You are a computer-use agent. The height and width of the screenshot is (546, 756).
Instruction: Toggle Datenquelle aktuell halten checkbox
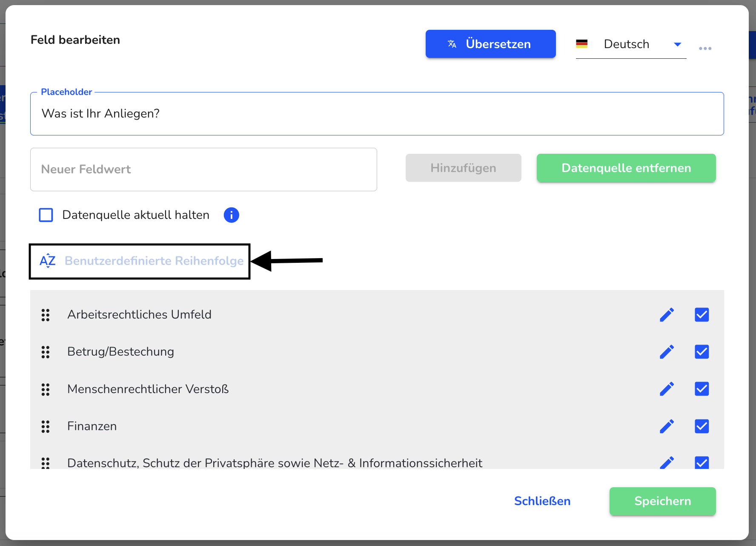click(46, 215)
